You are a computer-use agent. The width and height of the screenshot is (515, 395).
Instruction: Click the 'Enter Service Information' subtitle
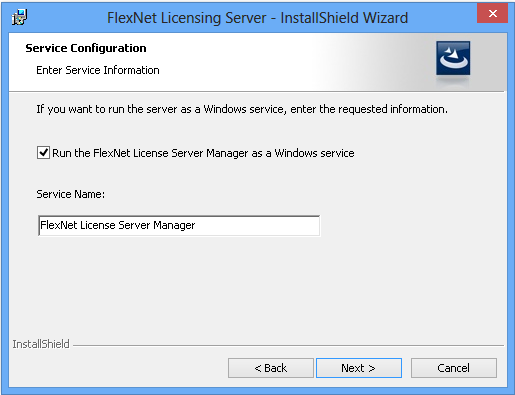pos(98,70)
